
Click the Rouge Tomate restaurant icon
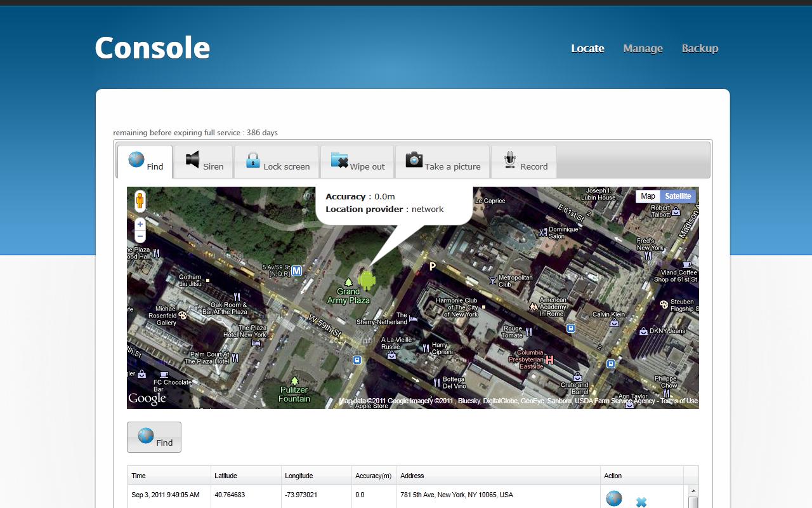528,331
